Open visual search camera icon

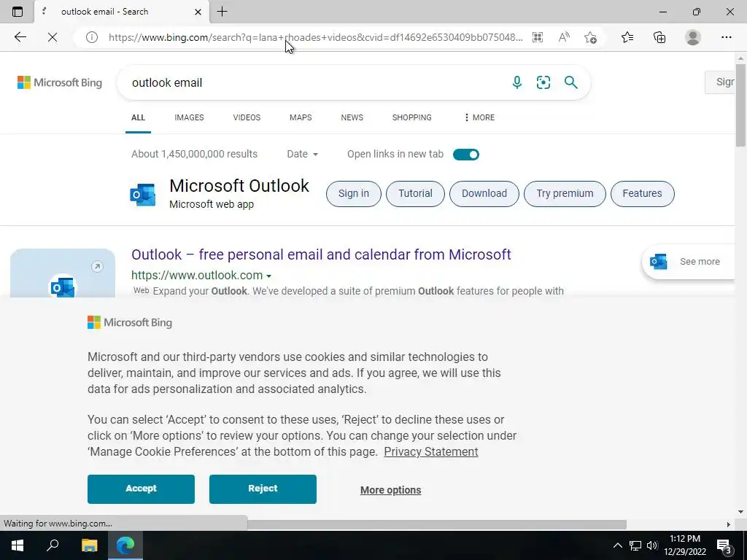pos(543,82)
